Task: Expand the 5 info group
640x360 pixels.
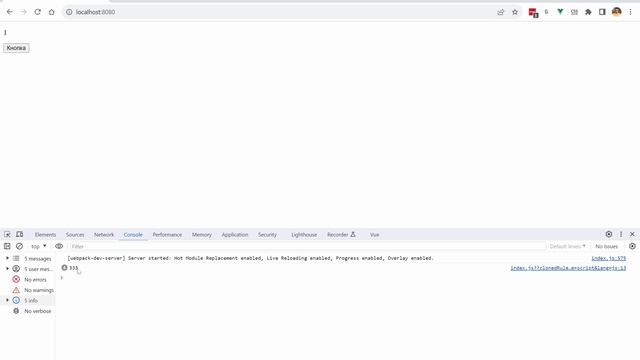Action: tap(7, 300)
